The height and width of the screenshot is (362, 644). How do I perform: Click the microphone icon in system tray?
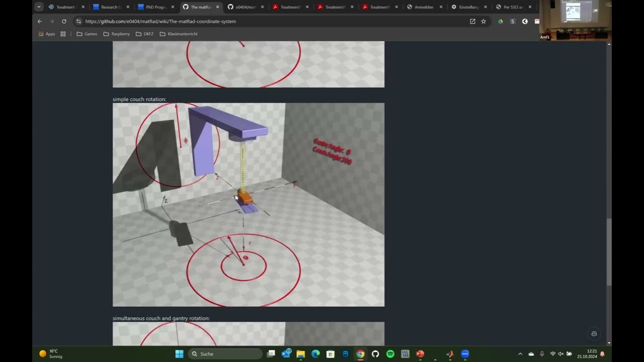point(542,354)
